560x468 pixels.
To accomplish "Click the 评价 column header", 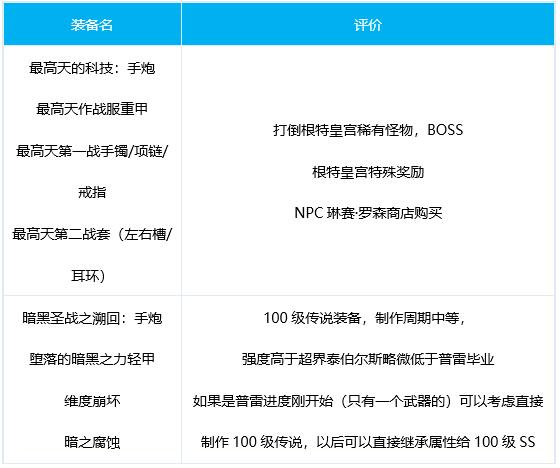I will click(x=368, y=25).
